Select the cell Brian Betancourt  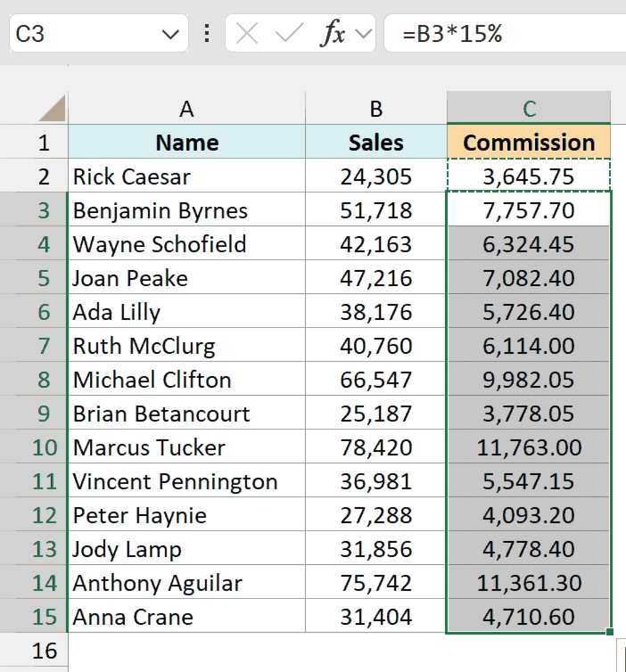point(186,414)
